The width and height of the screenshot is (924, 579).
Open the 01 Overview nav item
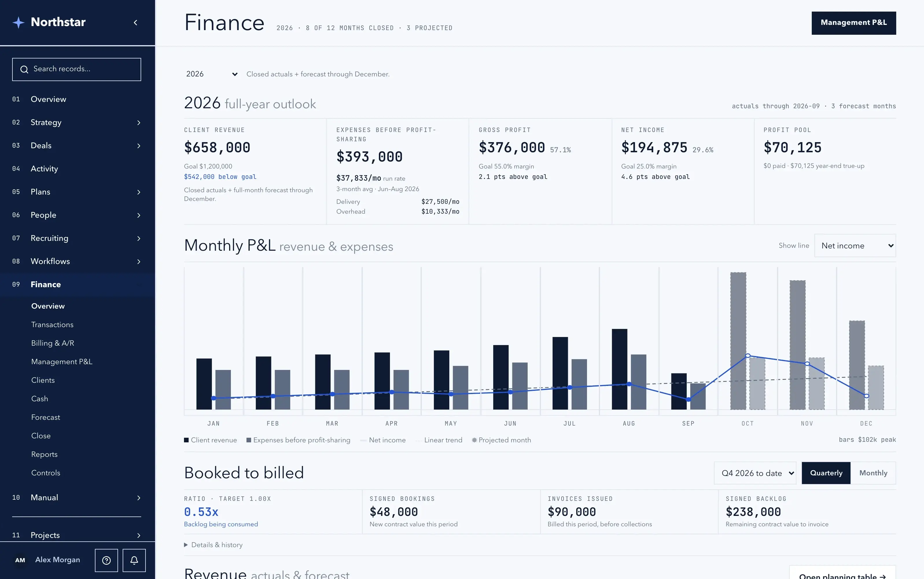(x=77, y=99)
